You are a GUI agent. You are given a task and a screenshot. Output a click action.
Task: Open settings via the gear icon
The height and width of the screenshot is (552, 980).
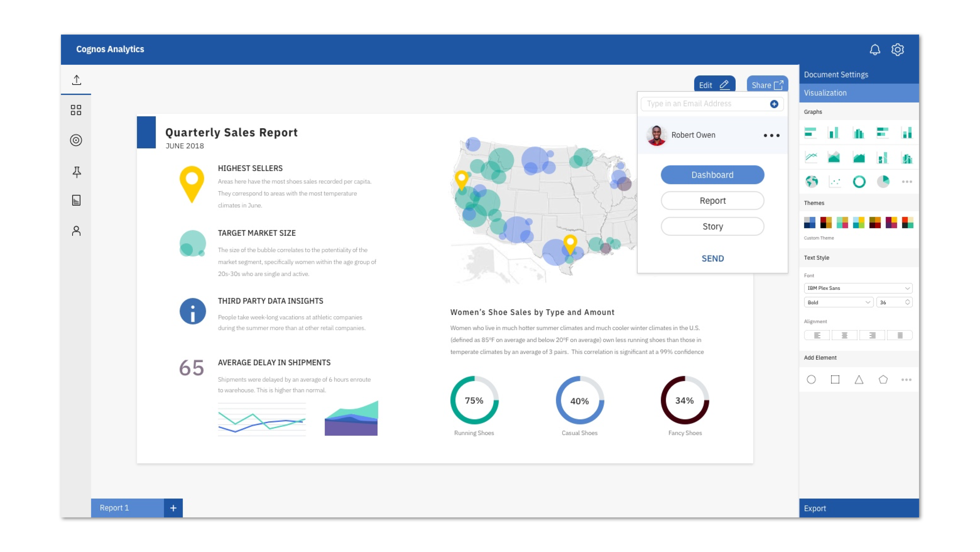click(x=897, y=49)
